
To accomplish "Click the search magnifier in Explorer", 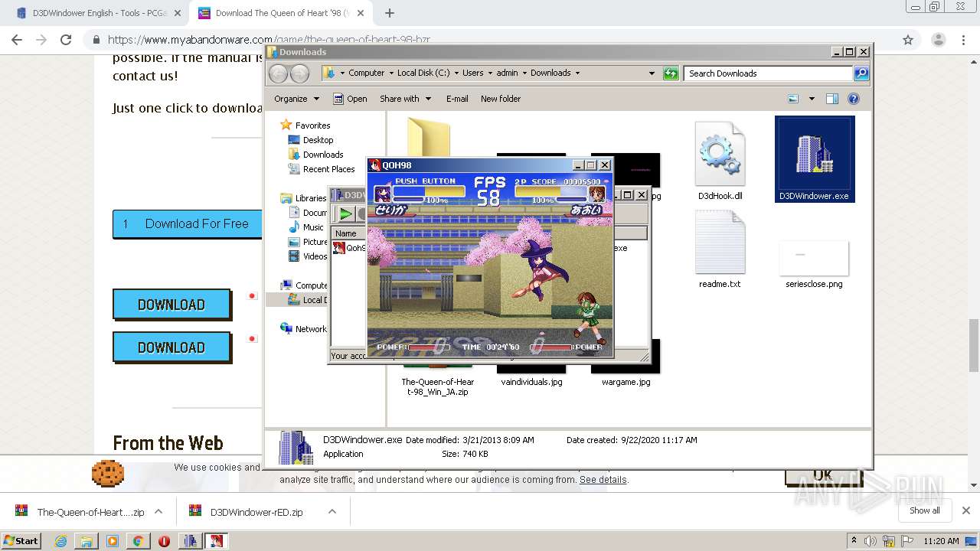I will [861, 73].
